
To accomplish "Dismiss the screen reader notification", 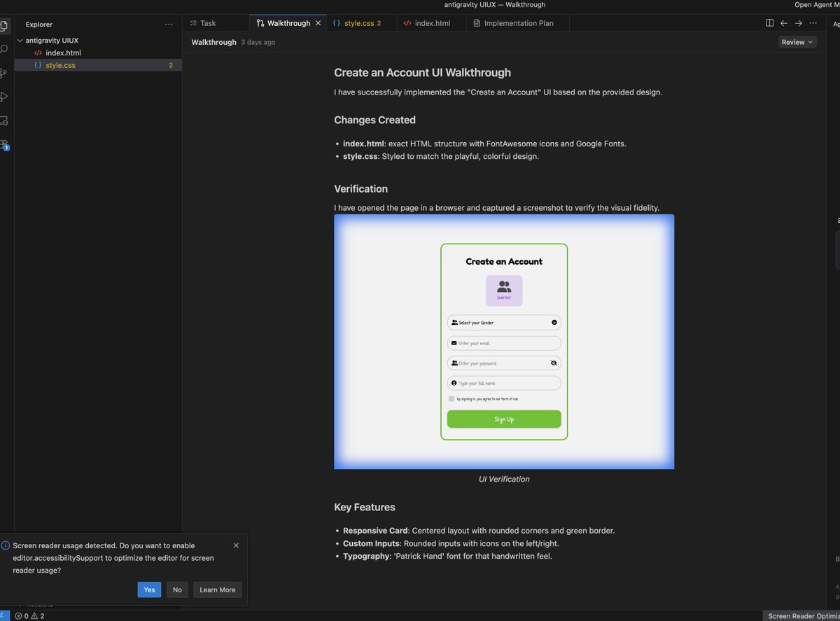I will (x=236, y=545).
